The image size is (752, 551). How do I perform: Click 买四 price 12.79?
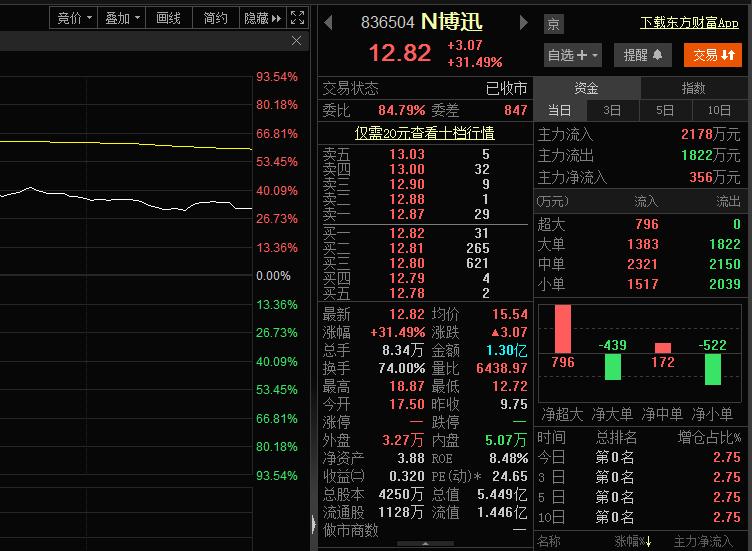pyautogui.click(x=407, y=278)
